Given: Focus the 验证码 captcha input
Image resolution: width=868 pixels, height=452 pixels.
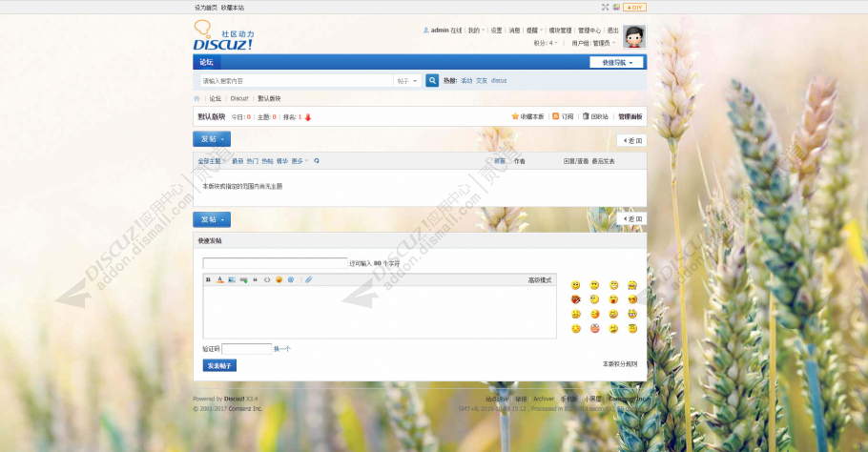Looking at the screenshot, I should click(246, 349).
